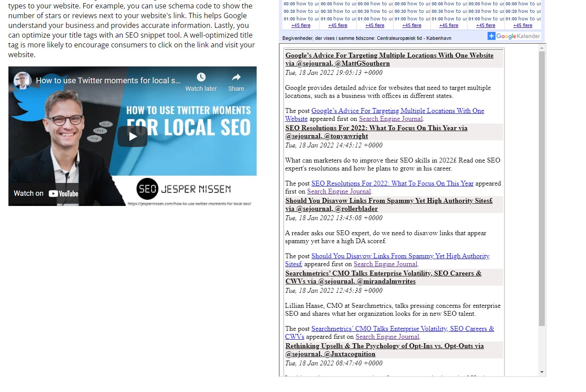Click the SEO Jesper Nissen logo in thumbnail

click(x=147, y=189)
